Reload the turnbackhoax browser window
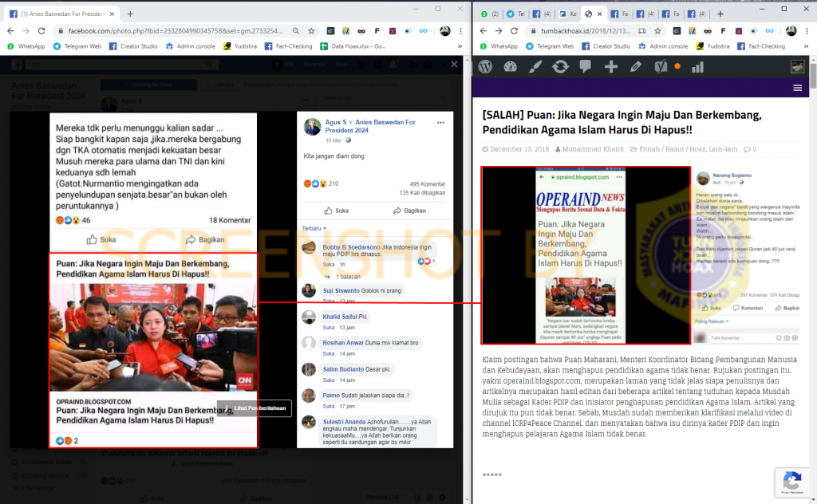 pyautogui.click(x=515, y=31)
